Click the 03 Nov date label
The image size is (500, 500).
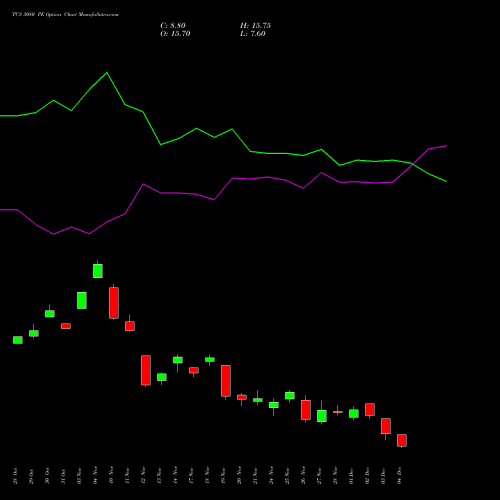79,476
